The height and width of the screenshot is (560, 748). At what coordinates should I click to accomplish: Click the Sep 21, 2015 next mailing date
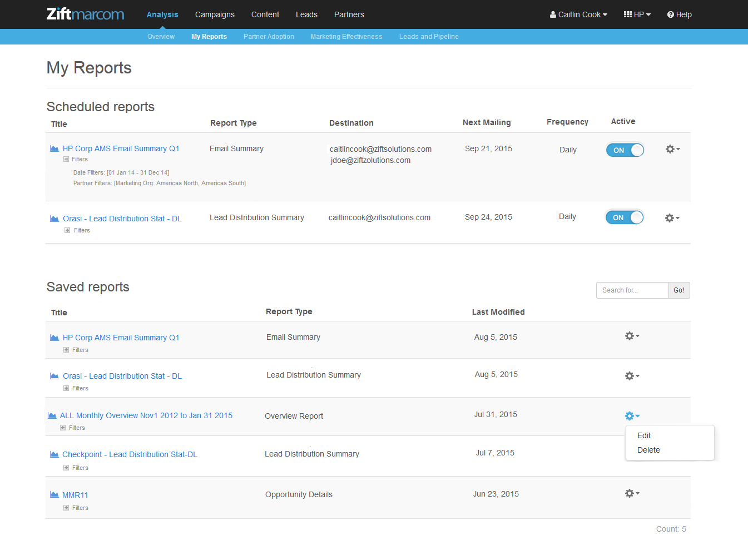pos(488,148)
